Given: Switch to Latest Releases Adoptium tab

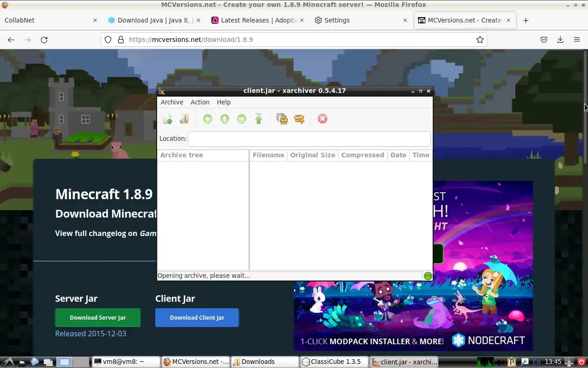Looking at the screenshot, I should (257, 20).
